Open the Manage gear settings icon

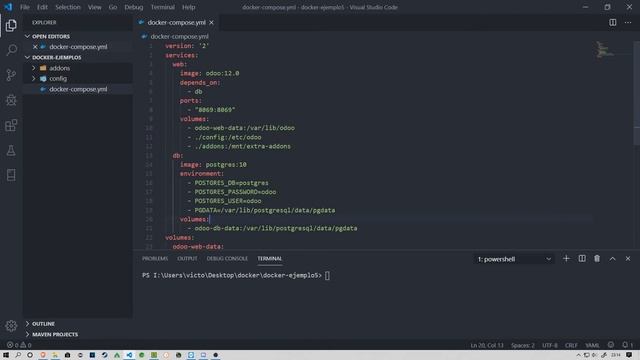click(11, 325)
